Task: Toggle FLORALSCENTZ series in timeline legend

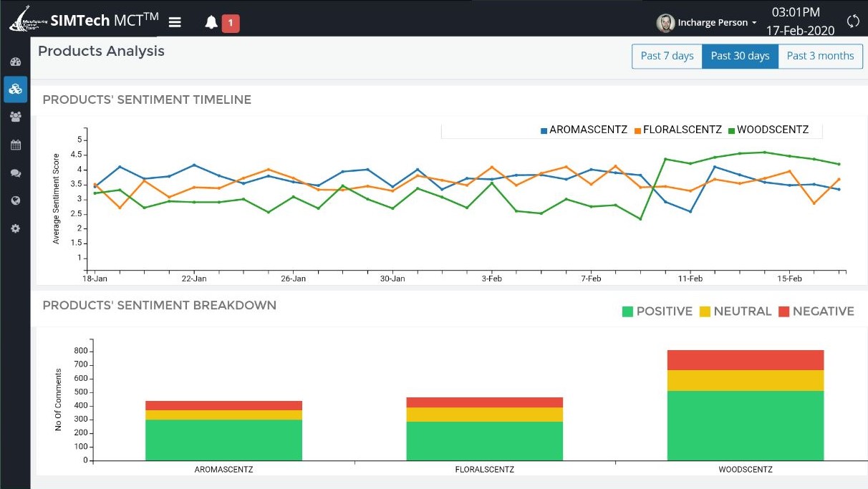Action: pos(677,130)
